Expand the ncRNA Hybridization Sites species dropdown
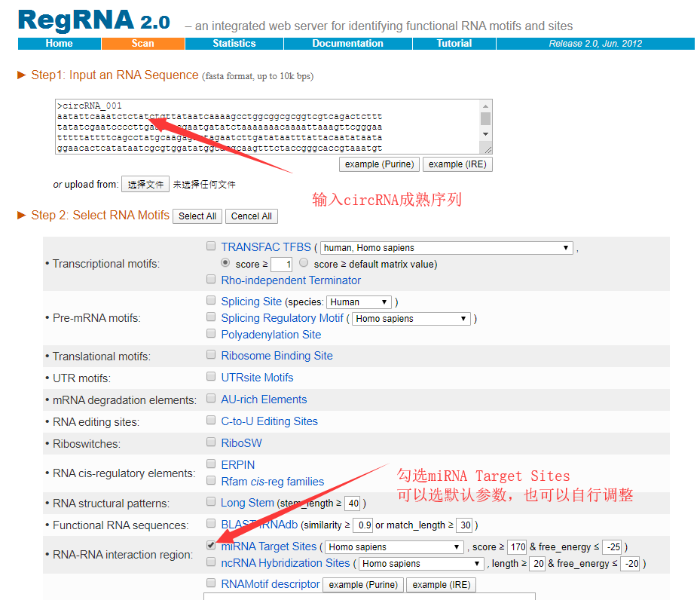 (420, 564)
